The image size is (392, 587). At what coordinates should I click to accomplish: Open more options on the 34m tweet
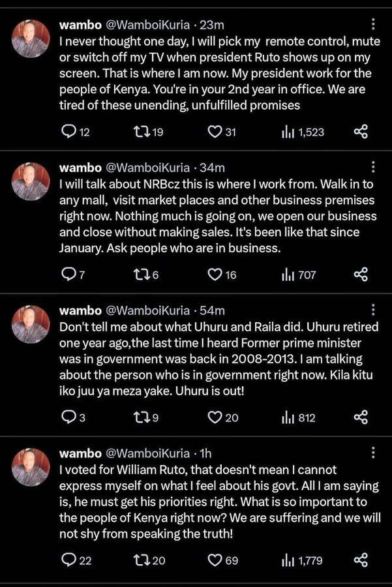point(372,168)
